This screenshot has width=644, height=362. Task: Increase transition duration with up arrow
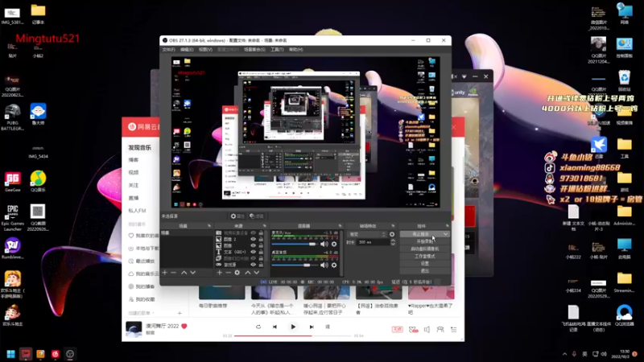(393, 241)
